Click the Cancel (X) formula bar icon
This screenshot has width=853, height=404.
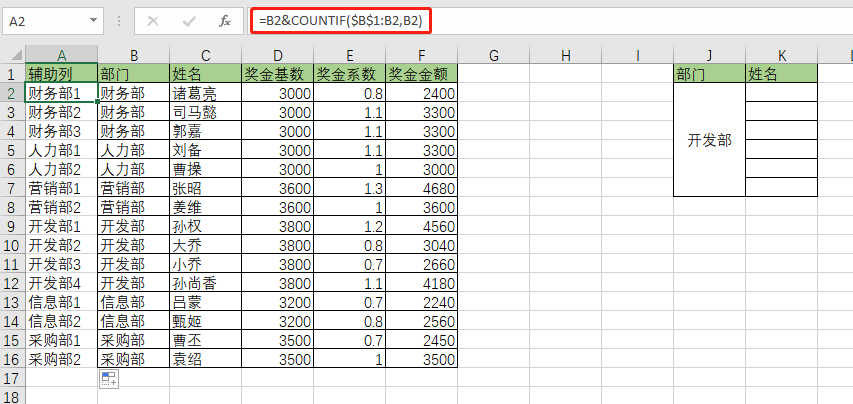pos(153,21)
